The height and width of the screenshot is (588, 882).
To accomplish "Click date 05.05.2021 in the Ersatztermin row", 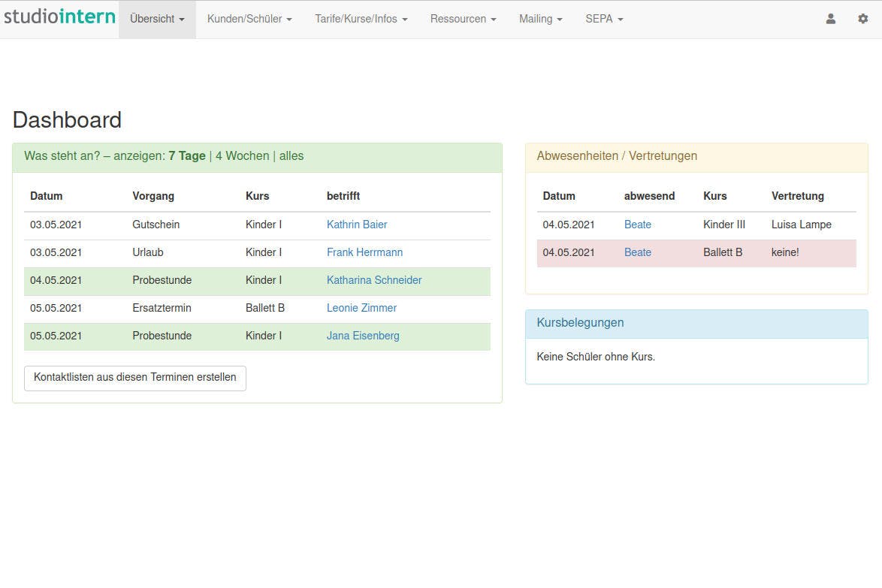I will (x=56, y=308).
